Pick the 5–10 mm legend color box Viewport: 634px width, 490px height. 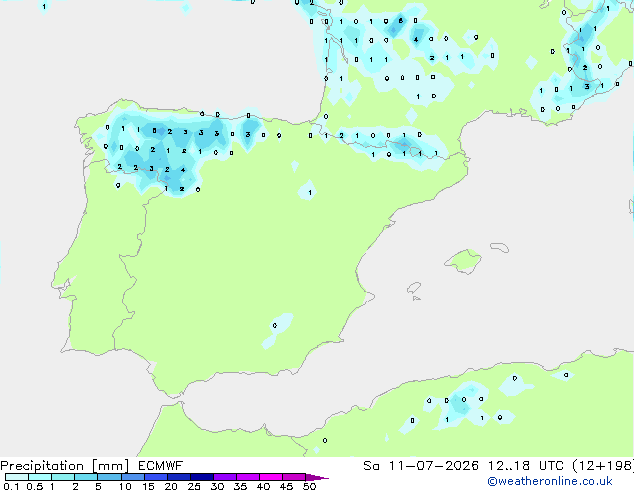109,477
